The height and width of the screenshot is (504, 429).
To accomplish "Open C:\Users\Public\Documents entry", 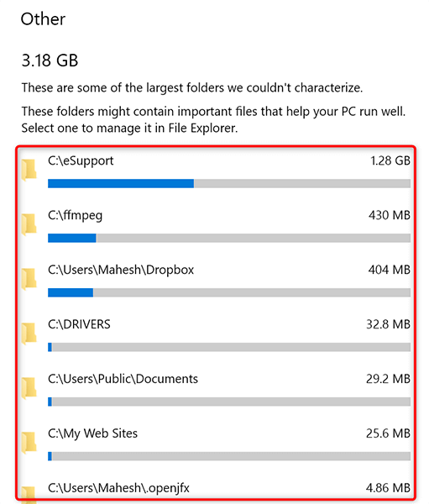I will pos(123,379).
